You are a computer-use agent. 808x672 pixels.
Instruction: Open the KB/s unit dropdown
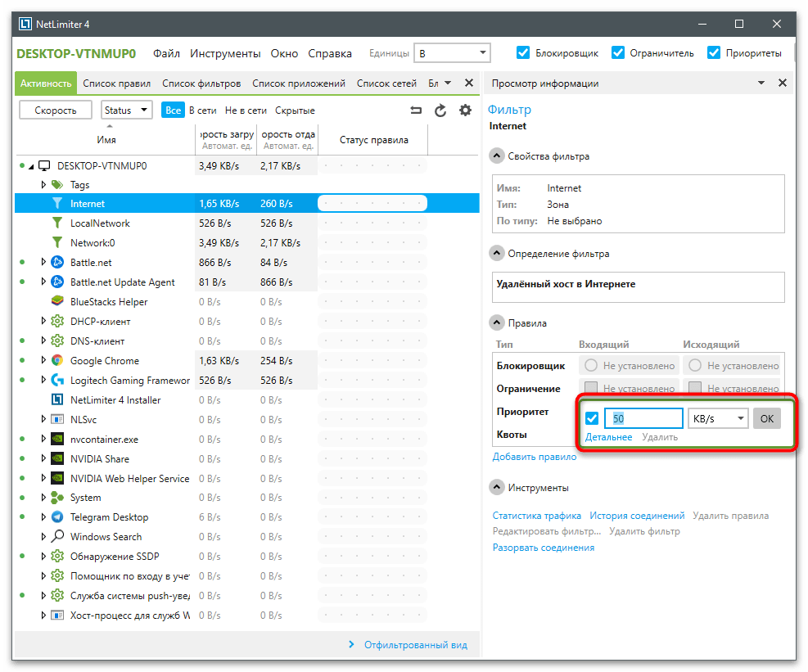tap(718, 418)
